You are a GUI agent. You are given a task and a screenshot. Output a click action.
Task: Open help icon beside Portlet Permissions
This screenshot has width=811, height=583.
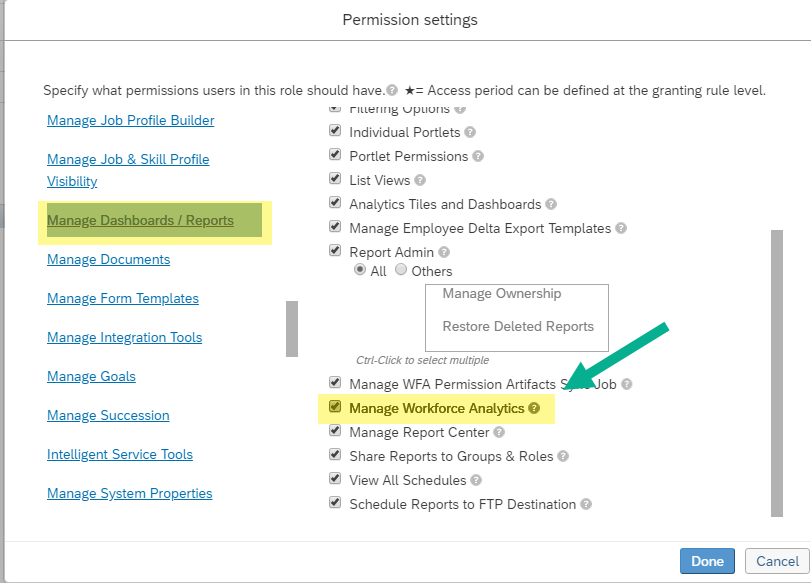pos(478,156)
